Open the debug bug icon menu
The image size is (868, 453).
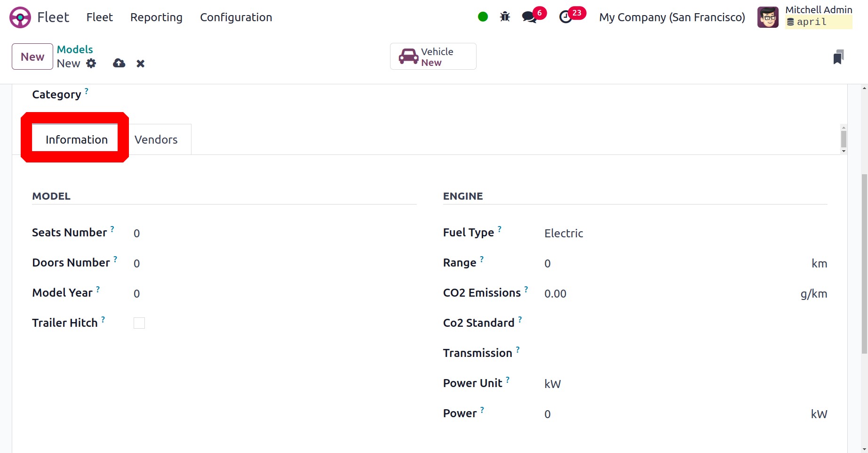[x=505, y=17]
